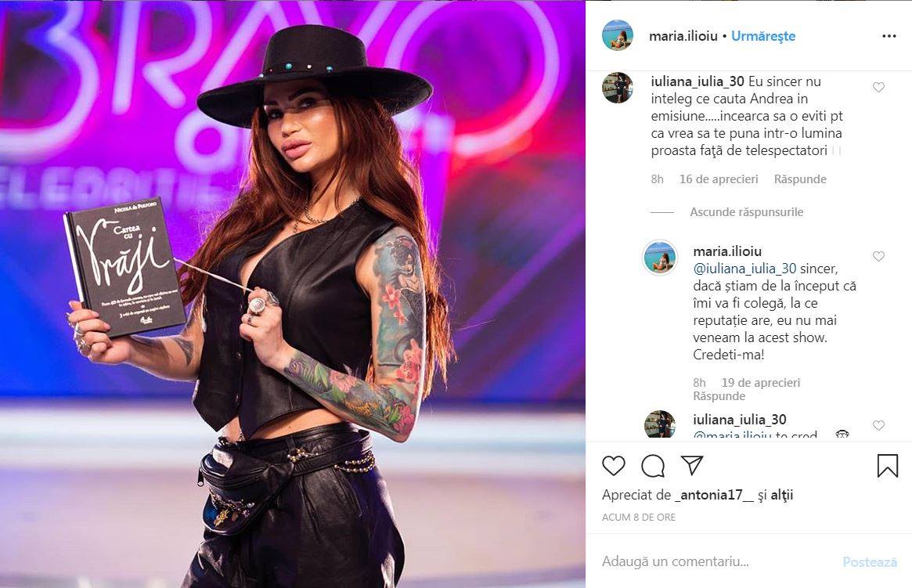Click the Adaugă un comentariu input field
This screenshot has width=912, height=588.
click(x=716, y=561)
